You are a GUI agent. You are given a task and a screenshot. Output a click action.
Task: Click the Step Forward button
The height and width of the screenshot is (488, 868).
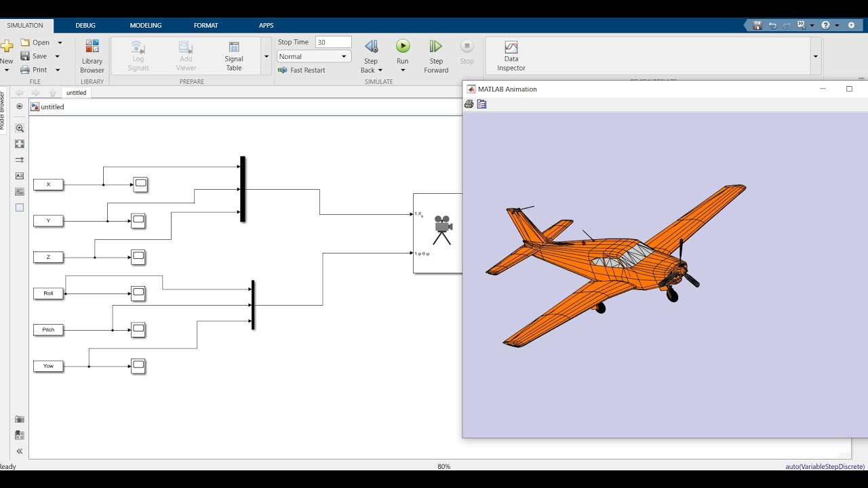pos(436,56)
